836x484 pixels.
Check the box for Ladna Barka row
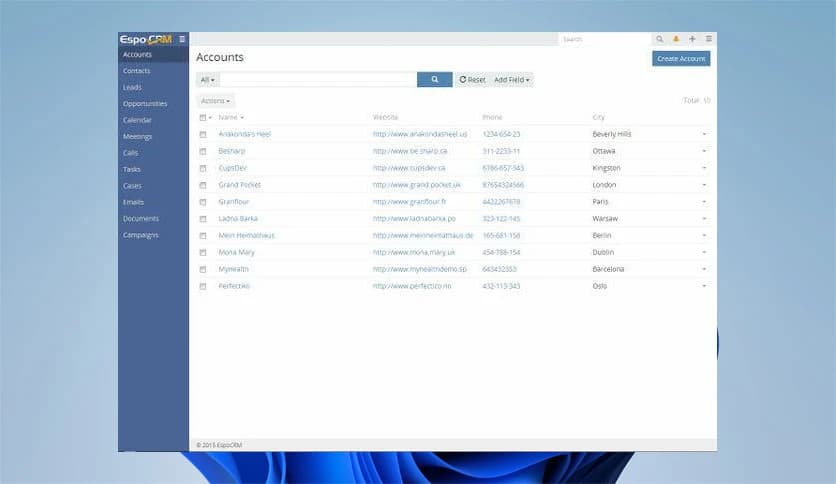tap(203, 219)
